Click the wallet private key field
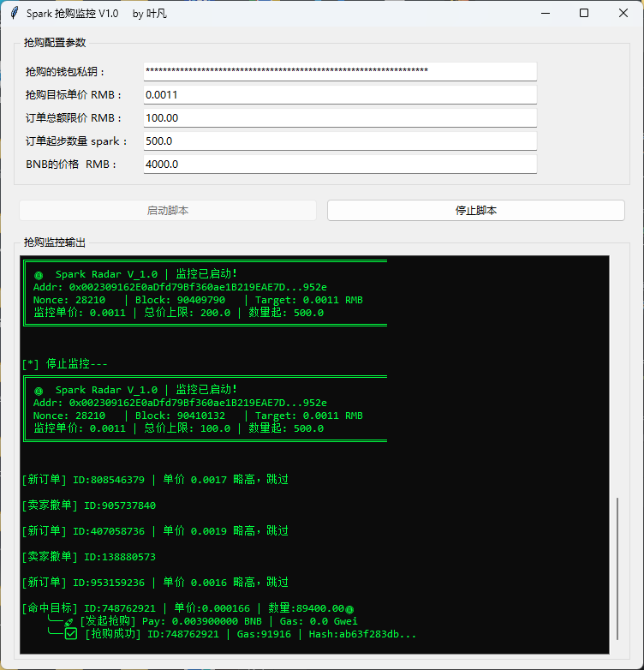This screenshot has height=670, width=644. [x=340, y=71]
